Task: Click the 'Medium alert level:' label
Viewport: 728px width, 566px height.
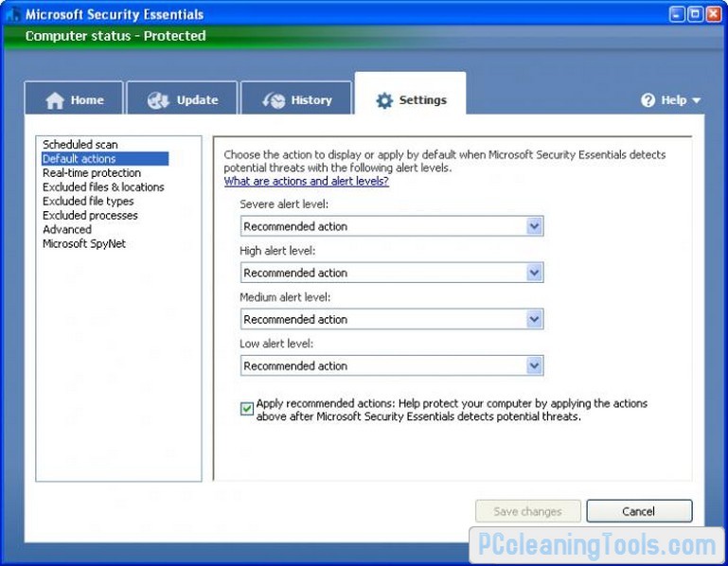Action: coord(285,297)
